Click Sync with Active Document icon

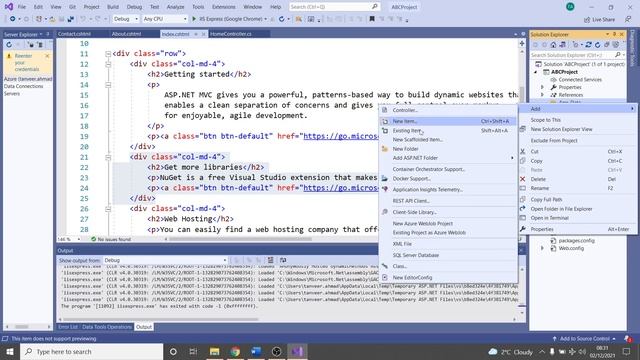[x=588, y=45]
